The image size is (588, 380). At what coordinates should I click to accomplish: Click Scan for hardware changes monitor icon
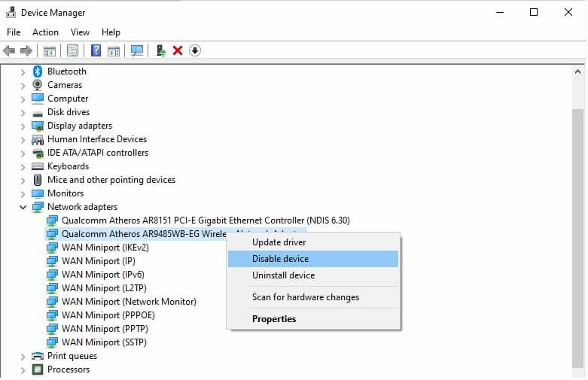[x=137, y=50]
